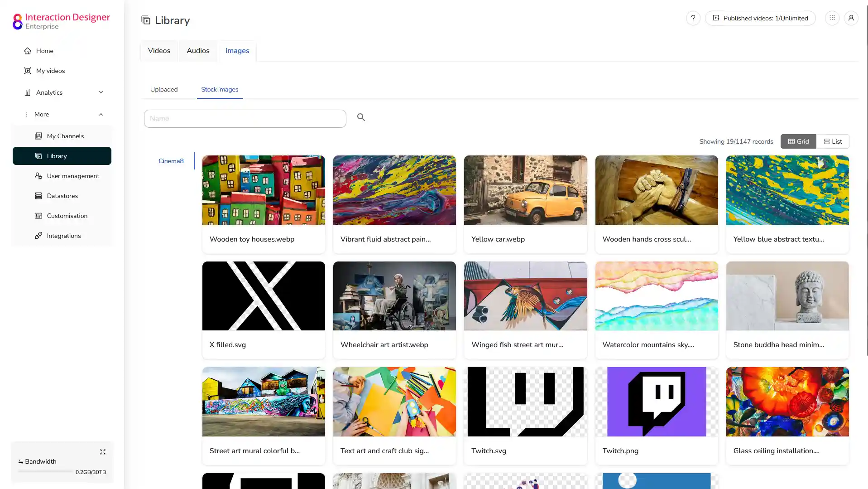
Task: Click the Customisation icon
Action: coord(38,216)
